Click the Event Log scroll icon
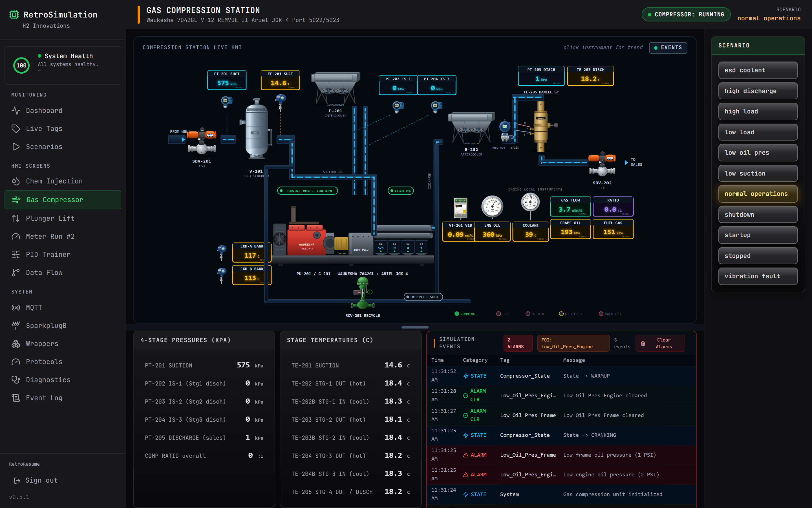 pyautogui.click(x=16, y=398)
